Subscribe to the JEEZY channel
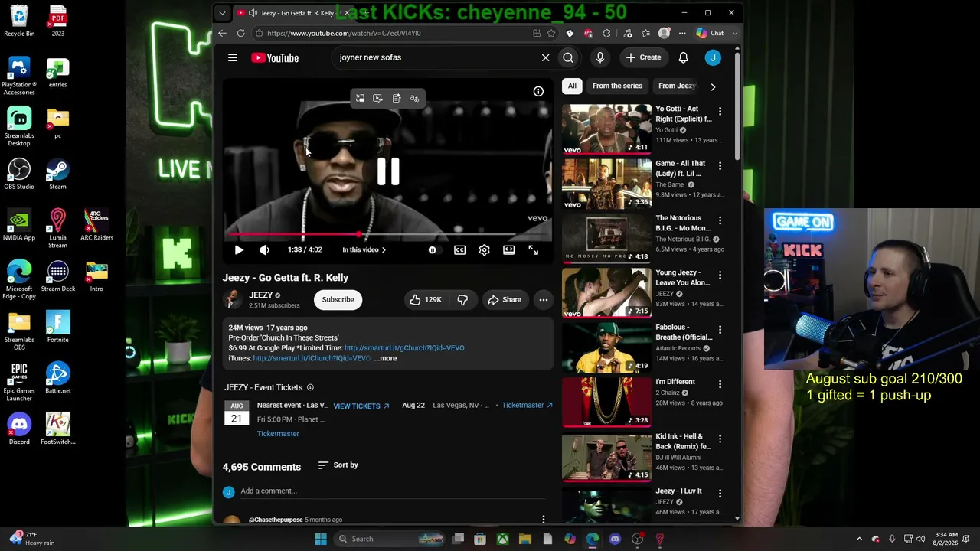The height and width of the screenshot is (551, 980). click(x=338, y=299)
